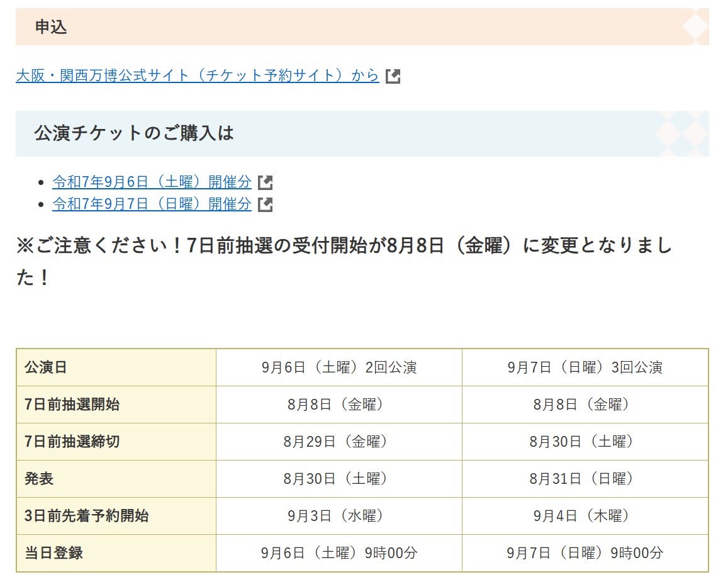The height and width of the screenshot is (582, 728).
Task: Click the 公演チケットのご購入は heading
Action: [x=362, y=133]
